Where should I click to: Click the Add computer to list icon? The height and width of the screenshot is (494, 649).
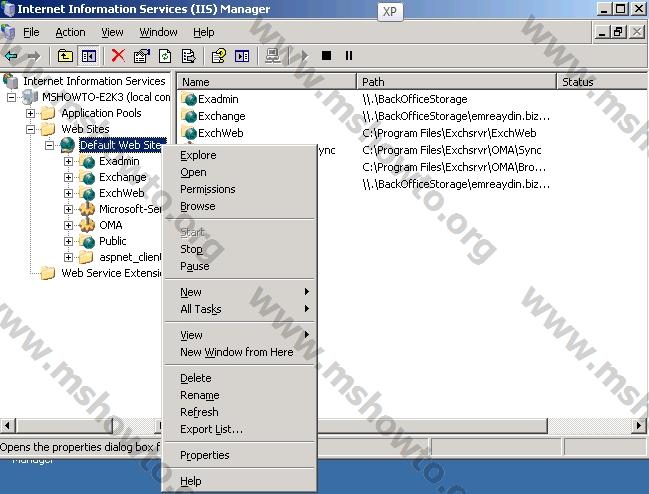click(x=273, y=55)
